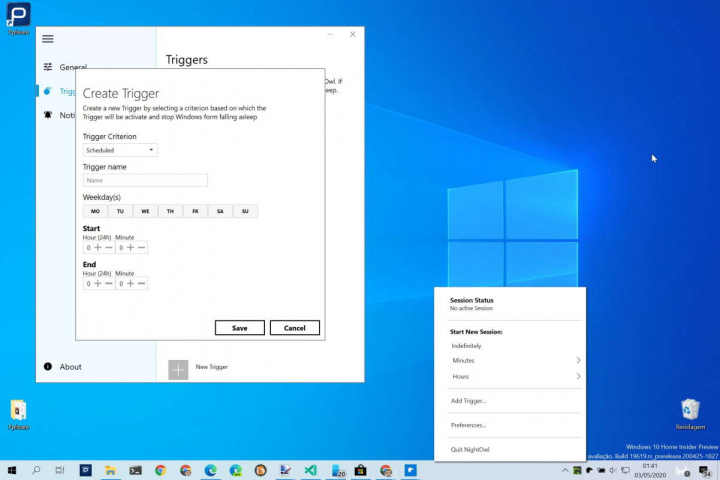Open the Trigger Criterion dropdown
Image resolution: width=720 pixels, height=480 pixels.
click(120, 150)
